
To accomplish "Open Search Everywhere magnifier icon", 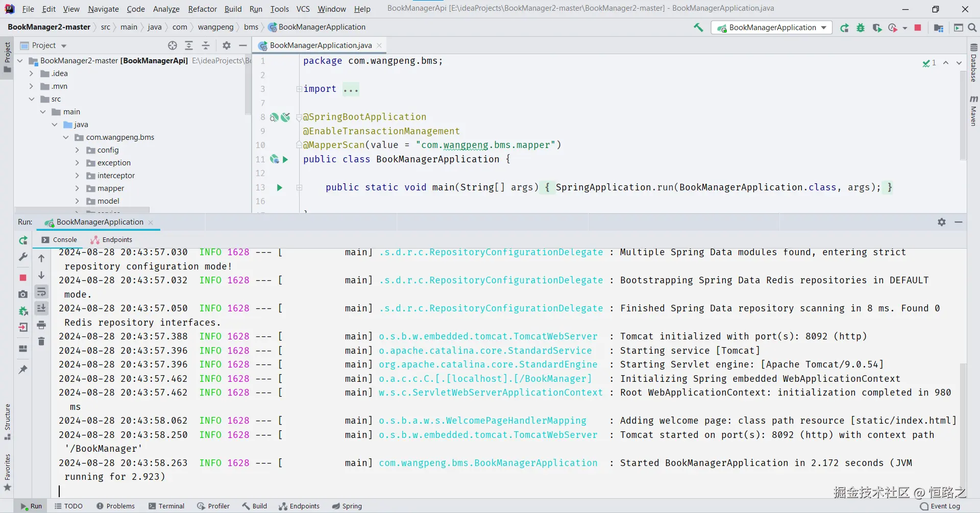I will [x=972, y=28].
